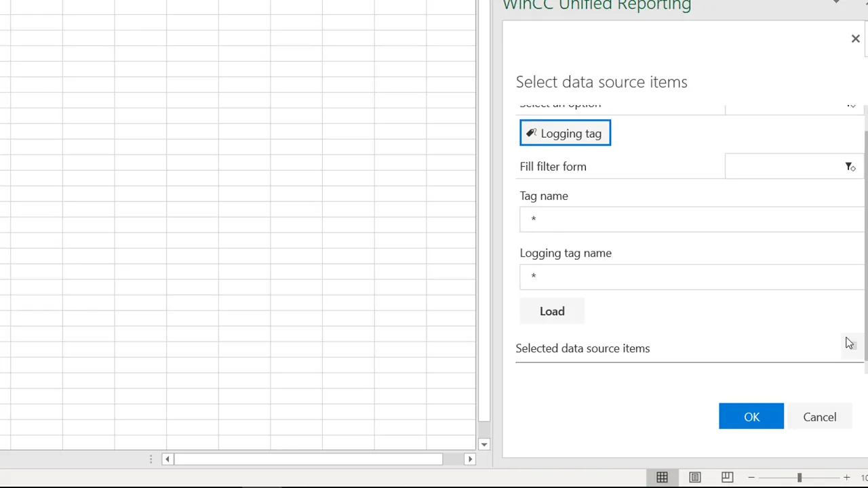
Task: Switch to Page Layout view icon
Action: coord(695,477)
